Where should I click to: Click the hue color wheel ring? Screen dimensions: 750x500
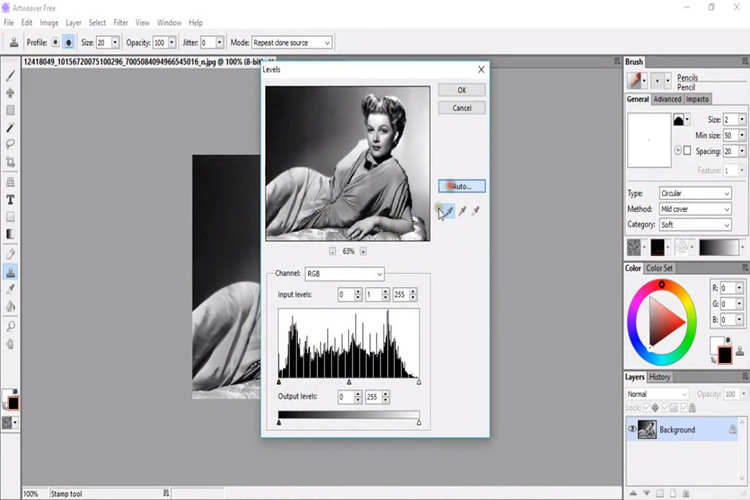(662, 285)
